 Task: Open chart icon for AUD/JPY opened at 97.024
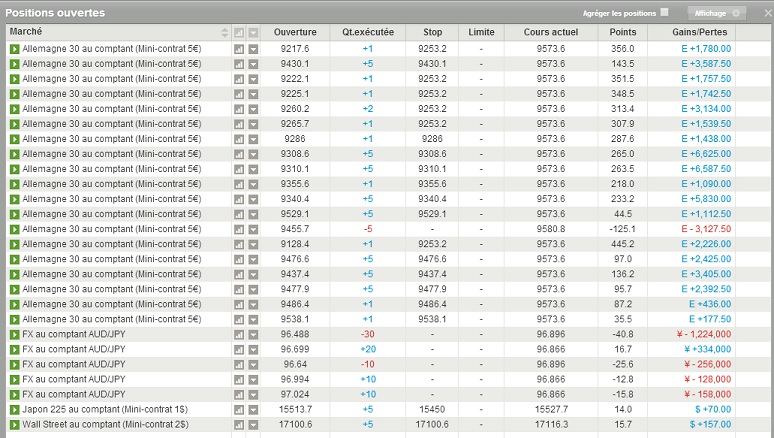coord(239,394)
